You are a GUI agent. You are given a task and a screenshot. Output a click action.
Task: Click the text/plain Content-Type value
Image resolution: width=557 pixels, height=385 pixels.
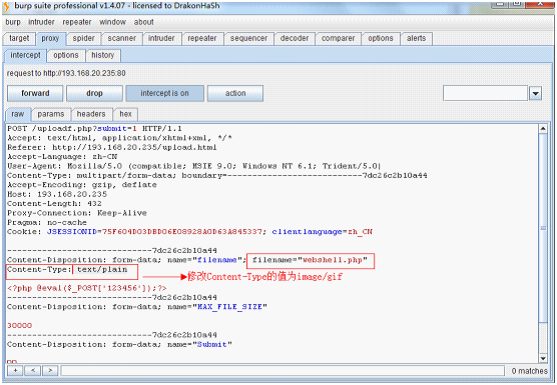102,270
